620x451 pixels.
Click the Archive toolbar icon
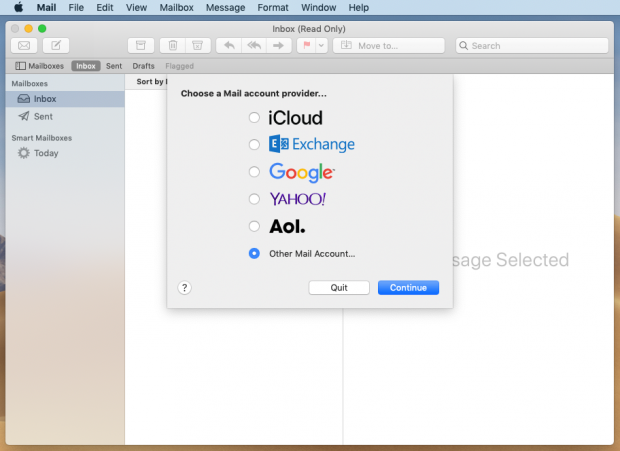[141, 45]
